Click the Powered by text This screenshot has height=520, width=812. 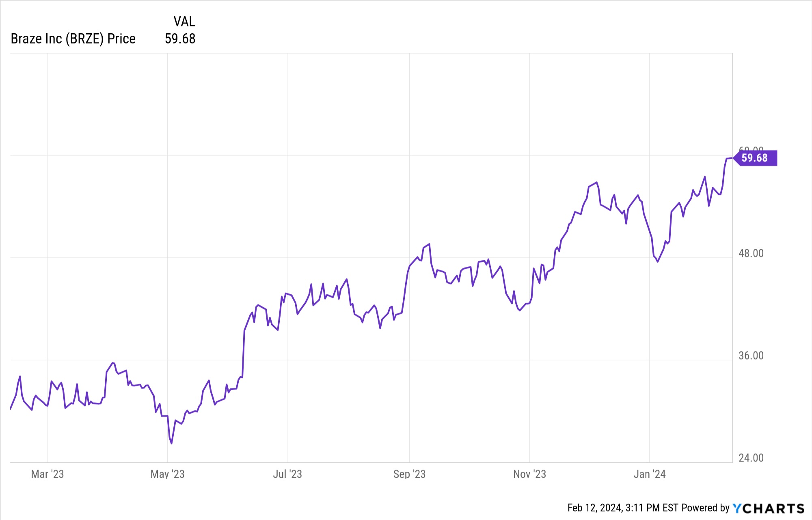click(706, 508)
